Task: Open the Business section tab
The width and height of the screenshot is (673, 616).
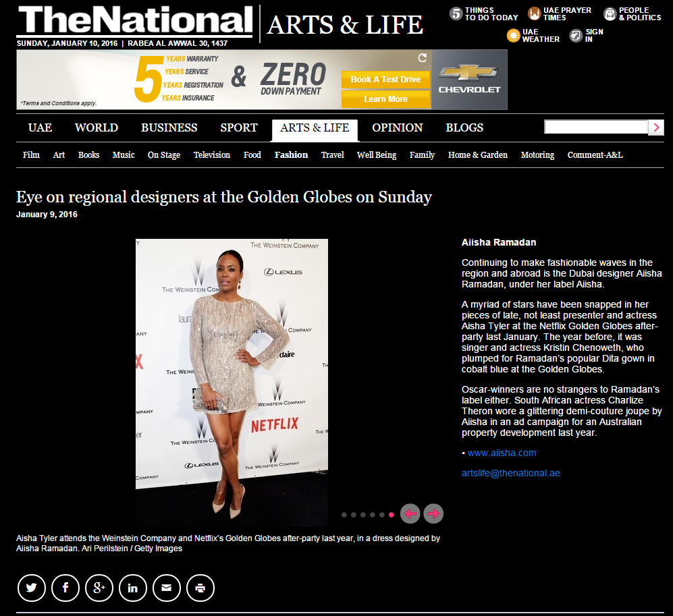Action: [169, 128]
